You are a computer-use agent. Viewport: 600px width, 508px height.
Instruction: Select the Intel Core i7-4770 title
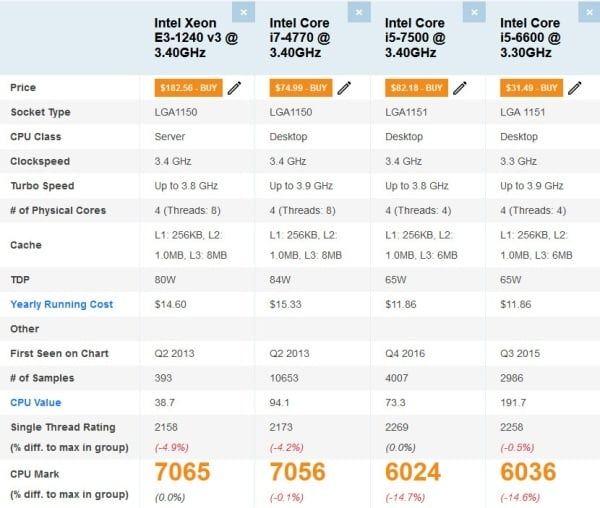[x=307, y=38]
